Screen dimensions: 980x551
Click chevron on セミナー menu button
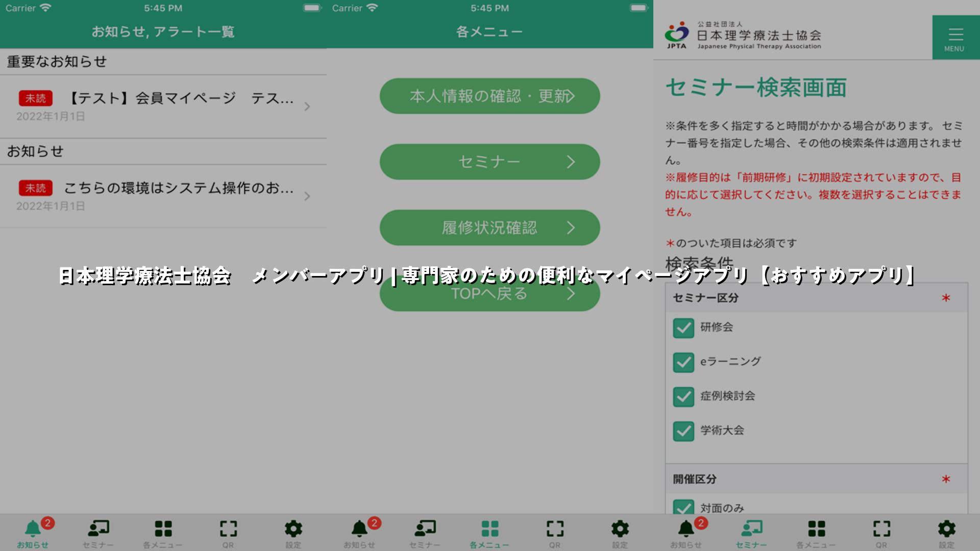coord(571,162)
